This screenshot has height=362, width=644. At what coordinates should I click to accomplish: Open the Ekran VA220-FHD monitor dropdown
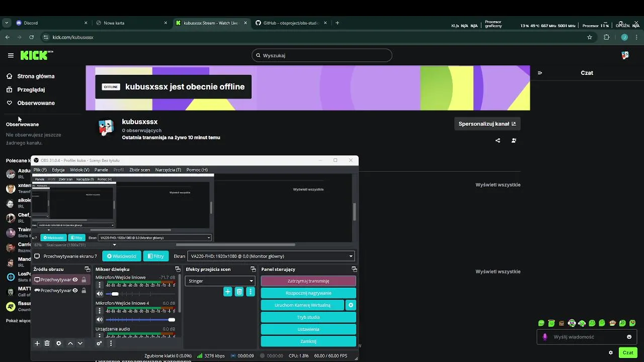(271, 256)
